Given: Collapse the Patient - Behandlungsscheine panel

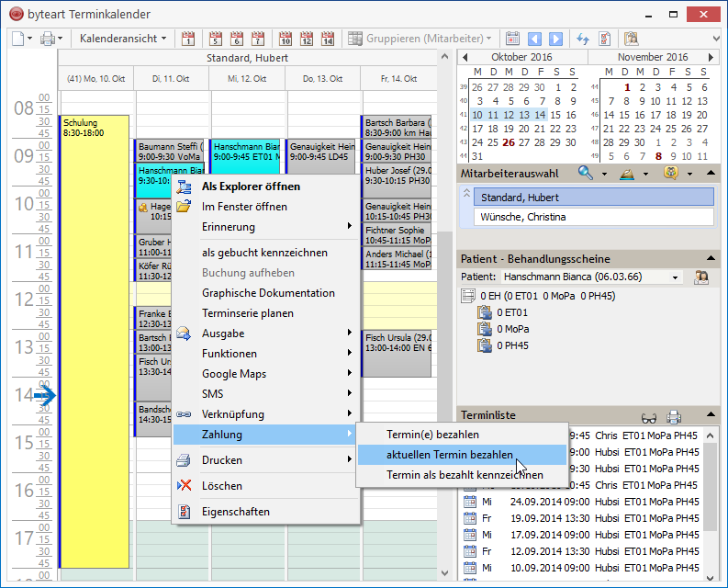Looking at the screenshot, I should pos(711,259).
